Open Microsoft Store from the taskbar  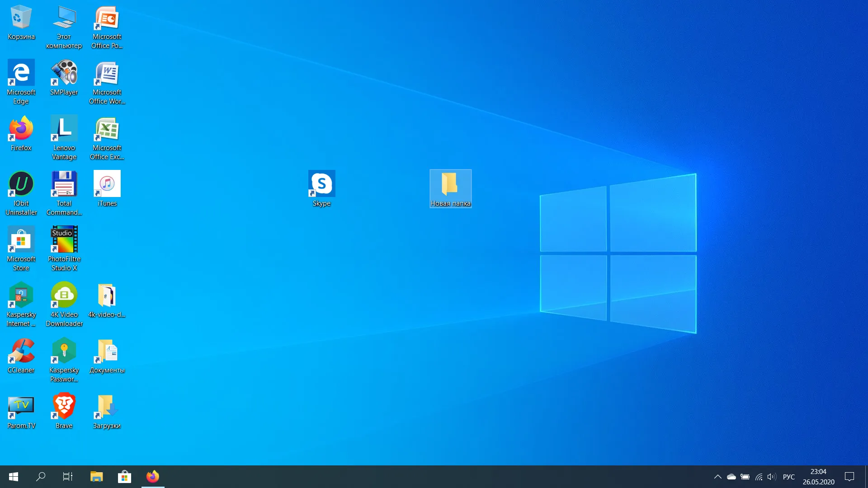pyautogui.click(x=124, y=477)
